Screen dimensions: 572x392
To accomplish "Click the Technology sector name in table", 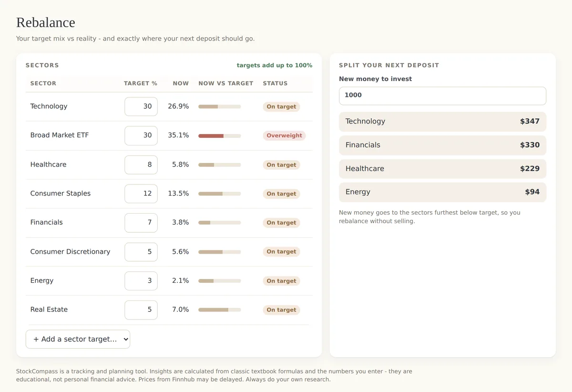I will pyautogui.click(x=49, y=106).
